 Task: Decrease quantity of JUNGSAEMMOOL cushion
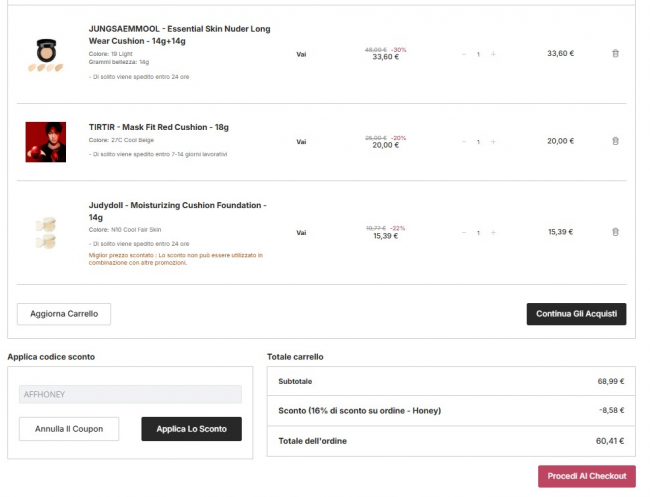click(464, 54)
